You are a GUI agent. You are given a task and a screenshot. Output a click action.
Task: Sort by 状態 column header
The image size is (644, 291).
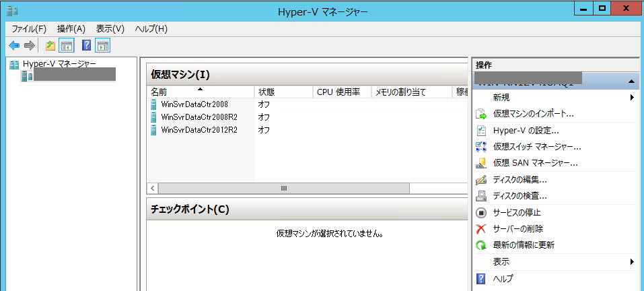click(266, 92)
